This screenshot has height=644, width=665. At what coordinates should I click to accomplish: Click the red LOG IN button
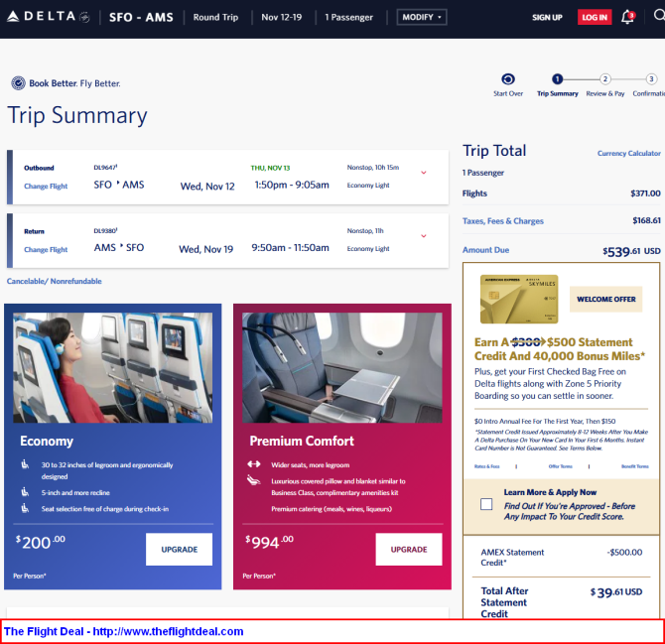tap(595, 18)
